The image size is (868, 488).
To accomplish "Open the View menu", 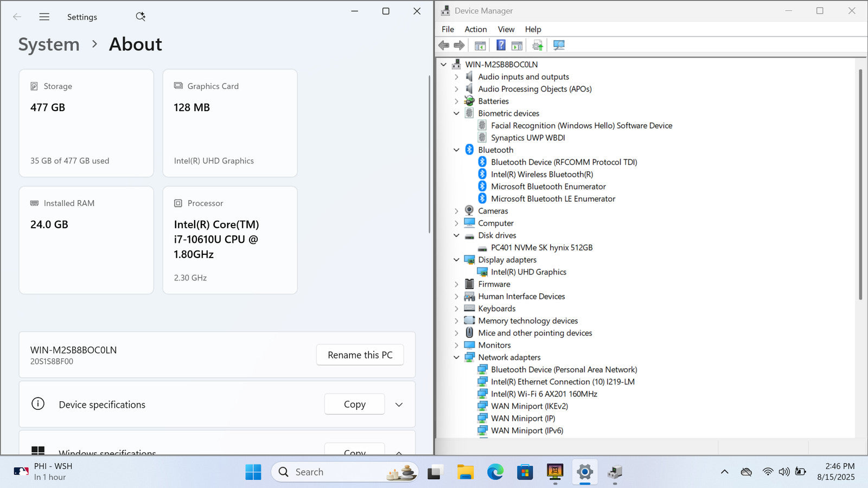I will (x=506, y=29).
